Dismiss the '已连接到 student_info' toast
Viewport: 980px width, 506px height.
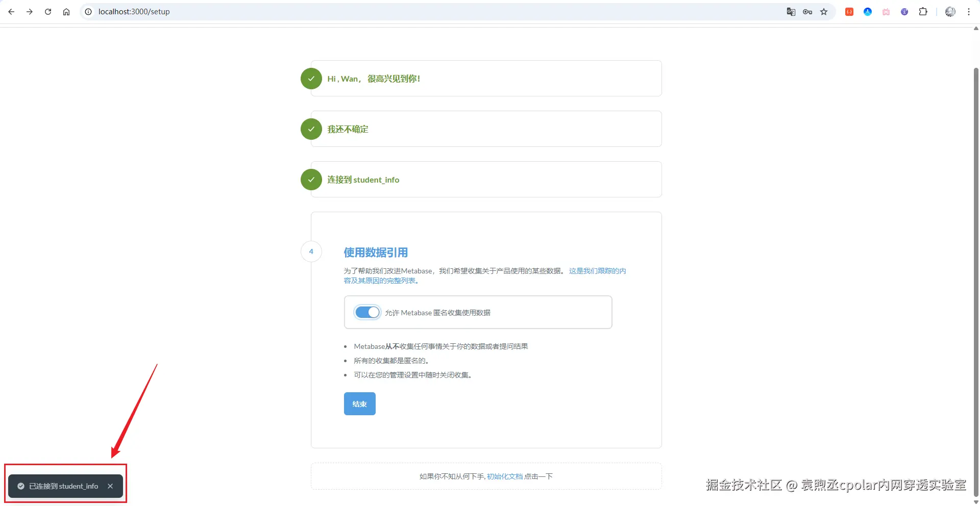(x=110, y=486)
